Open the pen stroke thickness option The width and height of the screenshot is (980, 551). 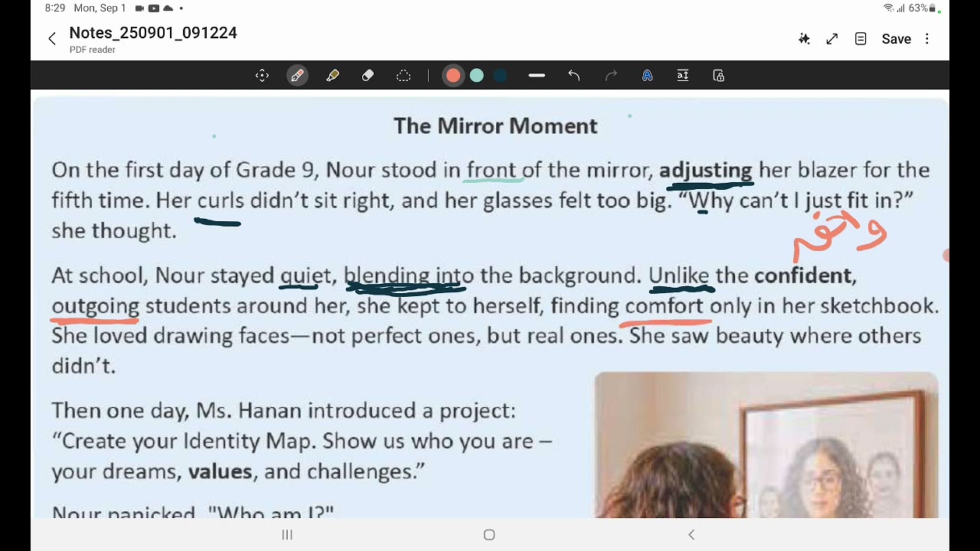tap(537, 76)
